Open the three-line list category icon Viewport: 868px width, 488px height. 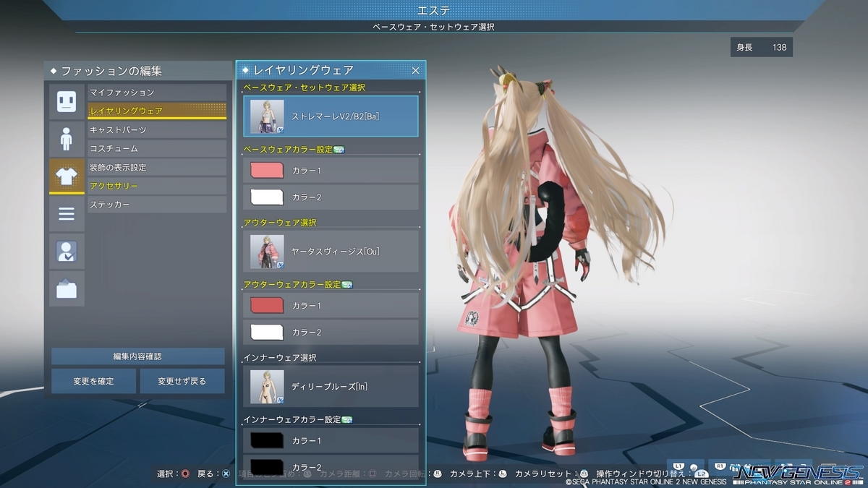(x=67, y=214)
